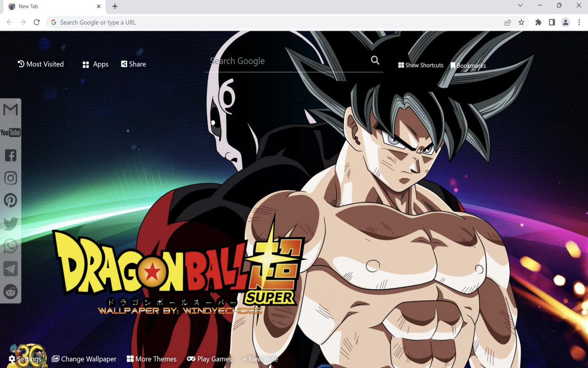Close the New Tab tab
The width and height of the screenshot is (588, 368).
tap(99, 6)
